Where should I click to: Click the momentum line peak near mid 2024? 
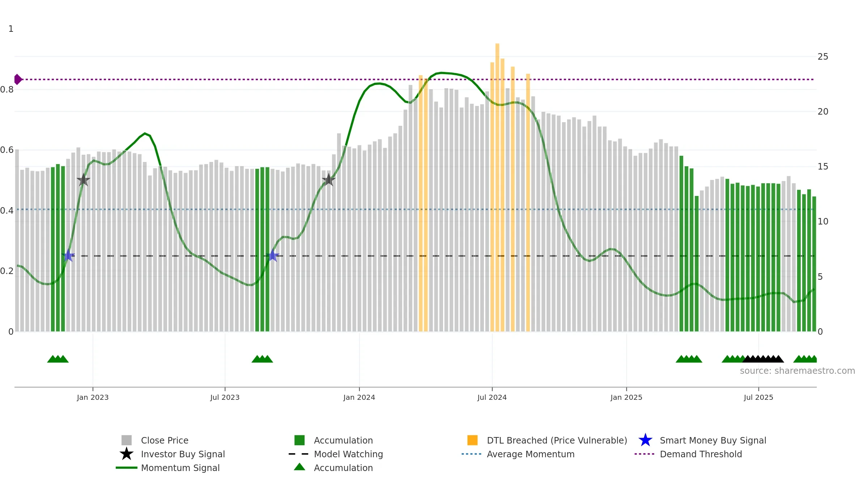441,73
